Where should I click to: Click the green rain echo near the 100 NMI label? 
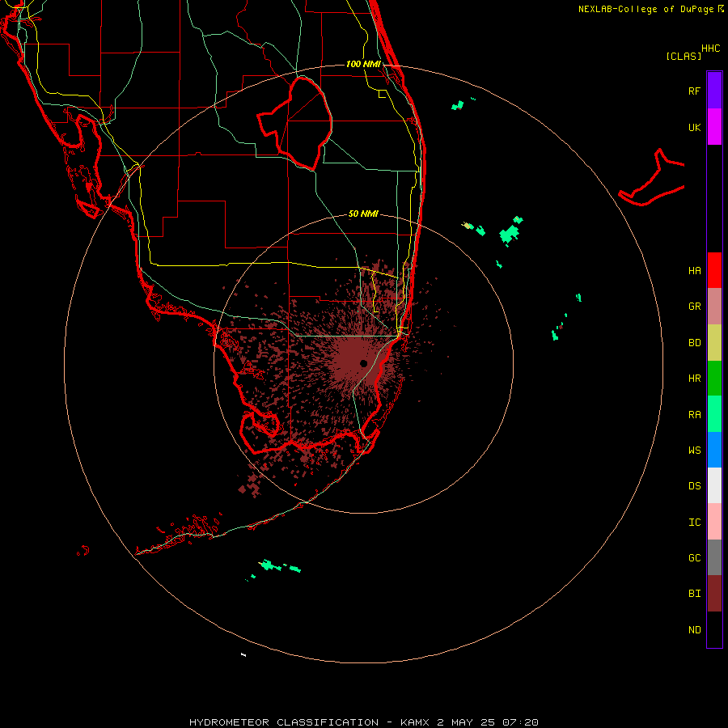458,105
